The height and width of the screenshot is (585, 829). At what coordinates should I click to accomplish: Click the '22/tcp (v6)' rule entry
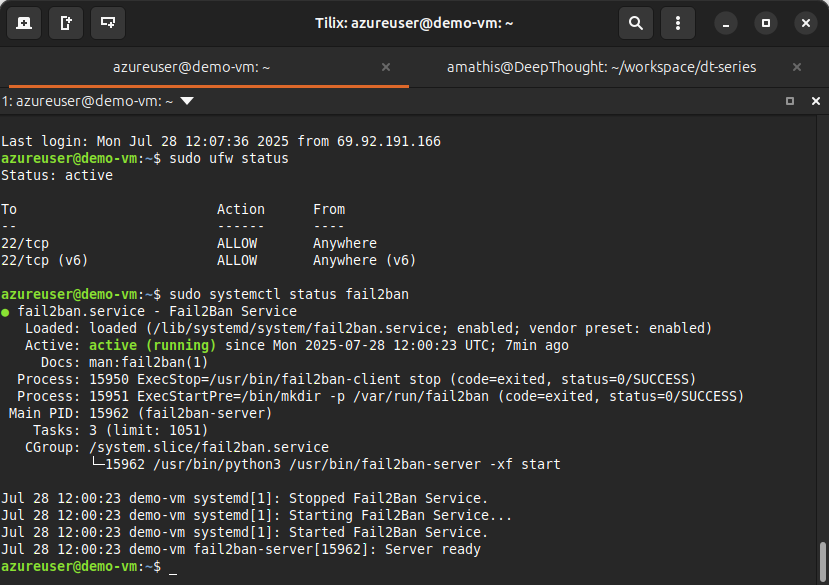click(44, 261)
